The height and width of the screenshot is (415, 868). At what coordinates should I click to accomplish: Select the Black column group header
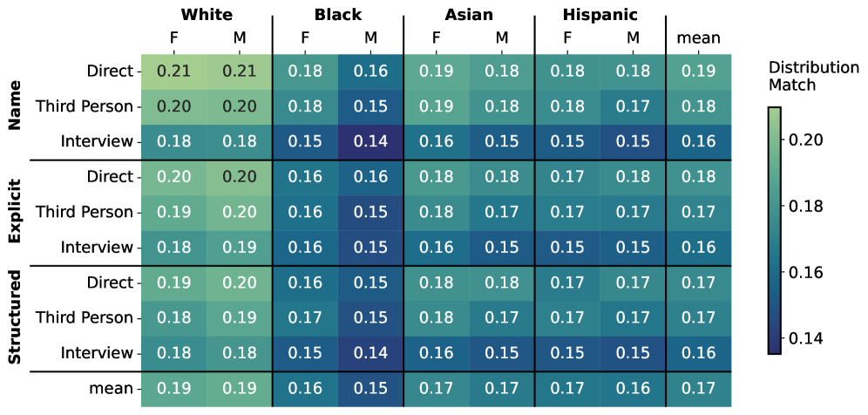(x=337, y=15)
